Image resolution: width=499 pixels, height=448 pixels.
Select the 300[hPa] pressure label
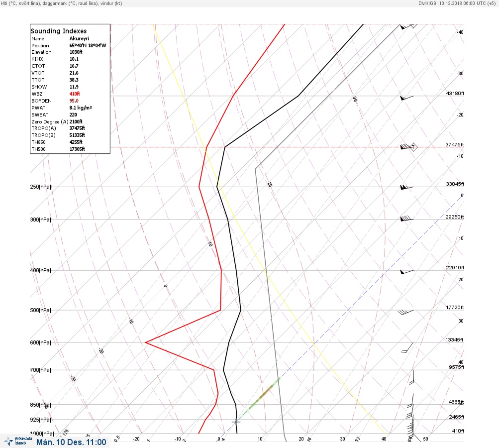tap(40, 220)
